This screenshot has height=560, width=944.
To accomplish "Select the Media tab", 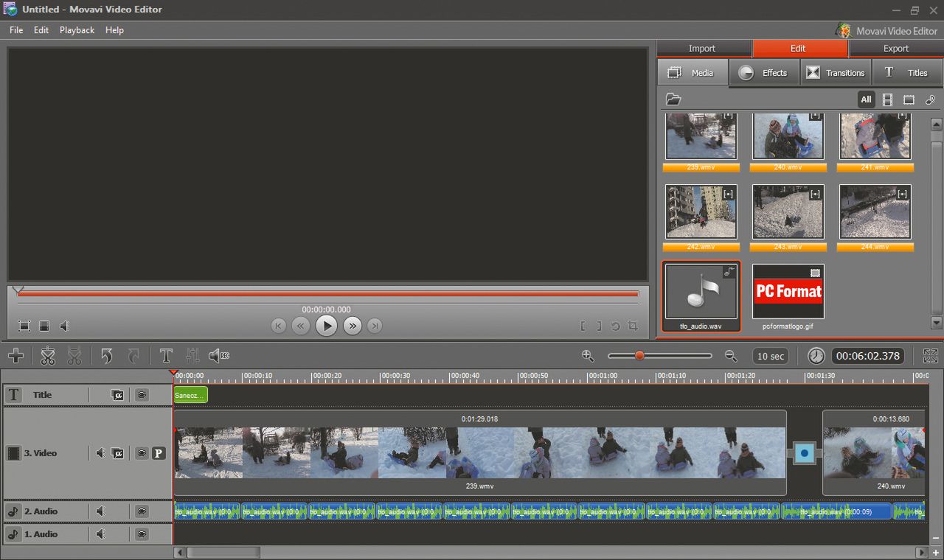I will click(693, 73).
